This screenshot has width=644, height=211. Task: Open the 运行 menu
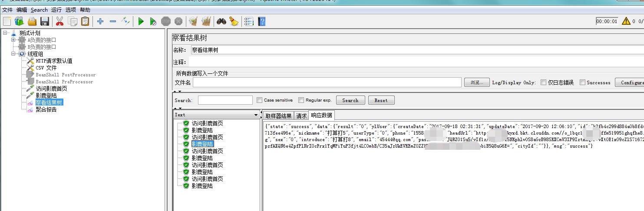coord(56,10)
